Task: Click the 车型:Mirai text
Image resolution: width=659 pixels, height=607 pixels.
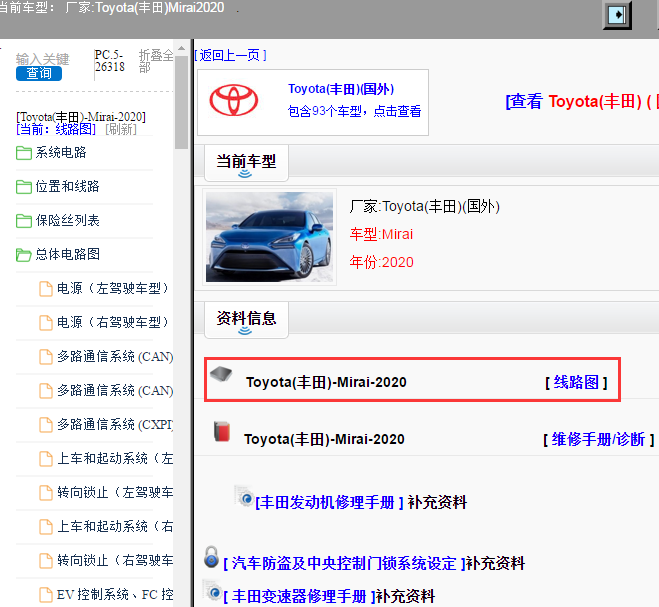Action: [x=381, y=235]
